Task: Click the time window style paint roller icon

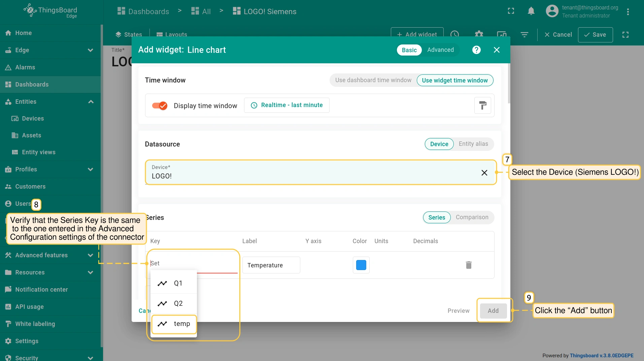Action: click(482, 105)
